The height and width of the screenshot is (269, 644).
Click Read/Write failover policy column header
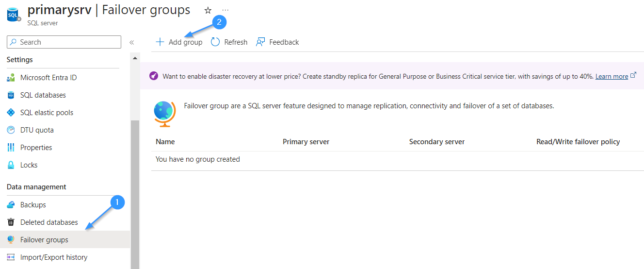[x=578, y=142]
